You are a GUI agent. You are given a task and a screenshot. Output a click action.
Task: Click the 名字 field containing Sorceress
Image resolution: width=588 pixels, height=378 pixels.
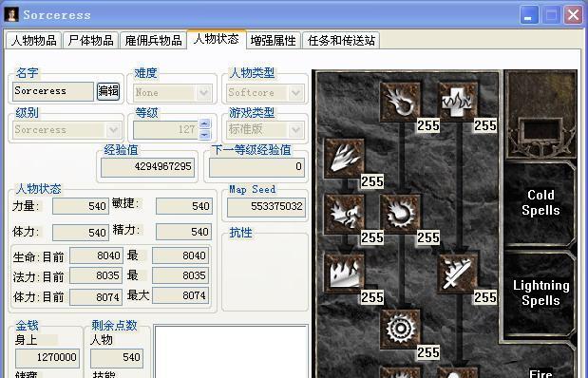[53, 91]
